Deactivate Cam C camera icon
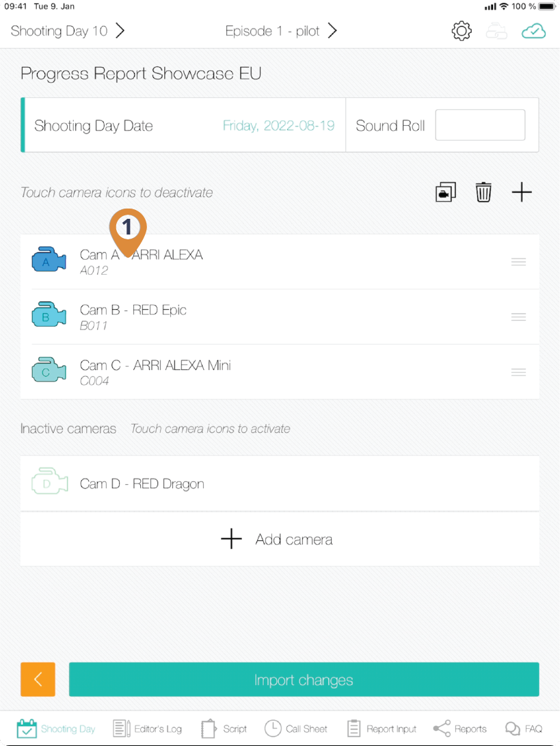The image size is (560, 746). coord(49,370)
